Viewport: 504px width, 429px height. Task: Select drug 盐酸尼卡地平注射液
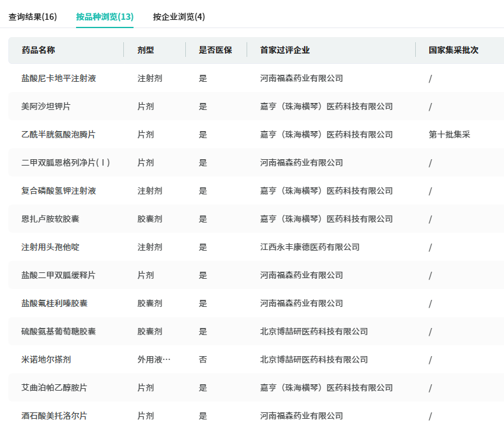point(59,78)
